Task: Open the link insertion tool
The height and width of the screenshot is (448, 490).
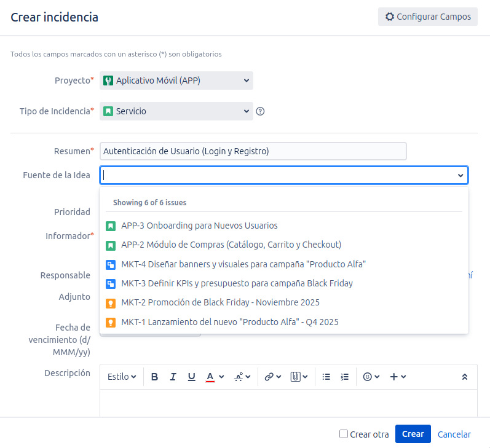Action: coord(272,377)
